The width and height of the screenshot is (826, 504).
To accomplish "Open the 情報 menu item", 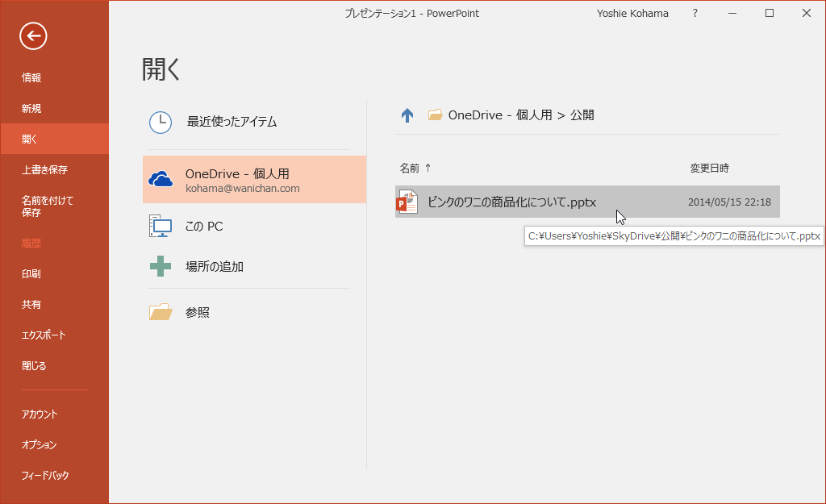I will click(31, 78).
